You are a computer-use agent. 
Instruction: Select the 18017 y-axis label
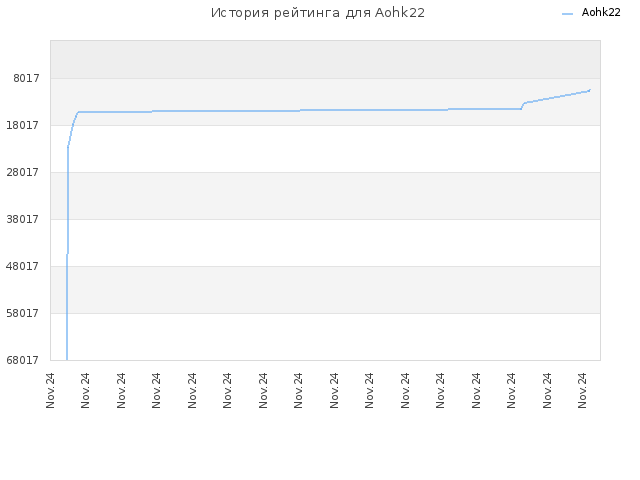coord(22,125)
